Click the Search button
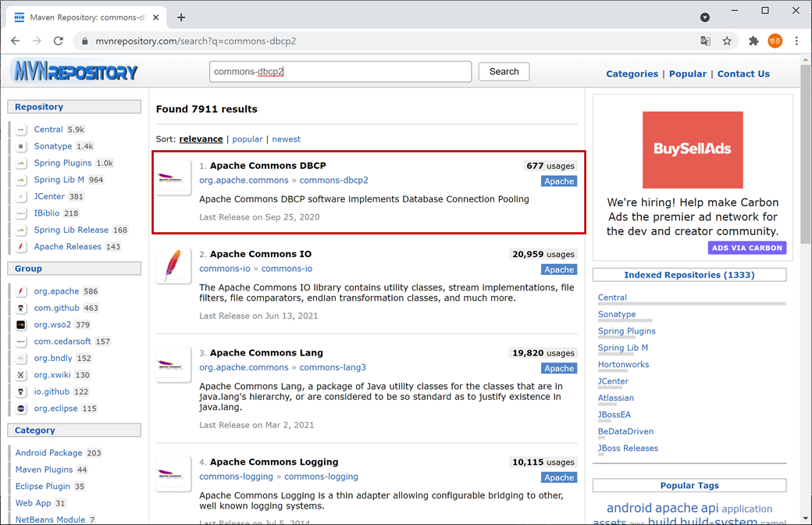 [504, 72]
